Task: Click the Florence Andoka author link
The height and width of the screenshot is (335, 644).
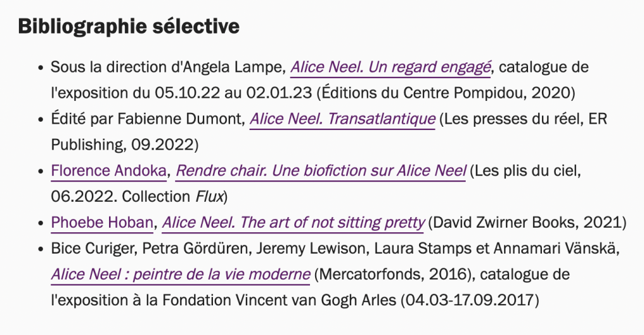Action: (109, 170)
